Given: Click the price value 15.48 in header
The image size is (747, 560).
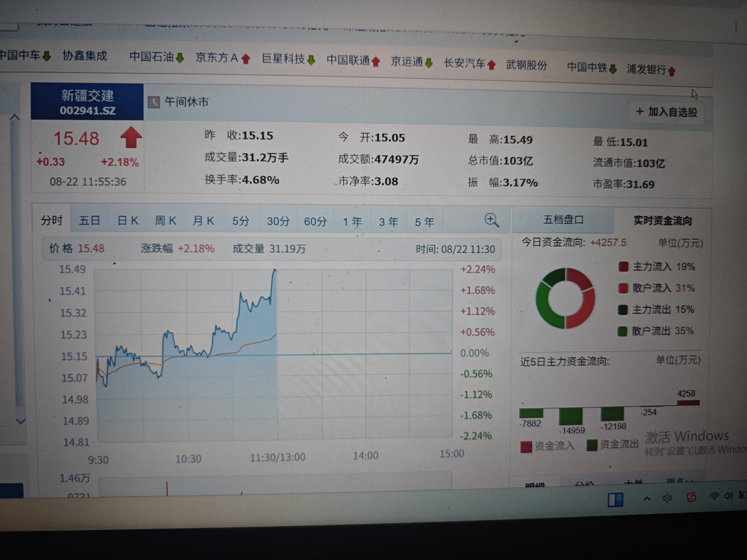Looking at the screenshot, I should (x=76, y=139).
